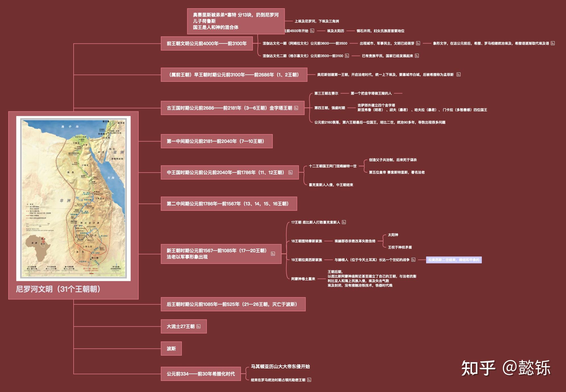Viewport: 566px width, 392px height.
Task: Open note icon in 大流士27王朝 node
Action: (198, 326)
